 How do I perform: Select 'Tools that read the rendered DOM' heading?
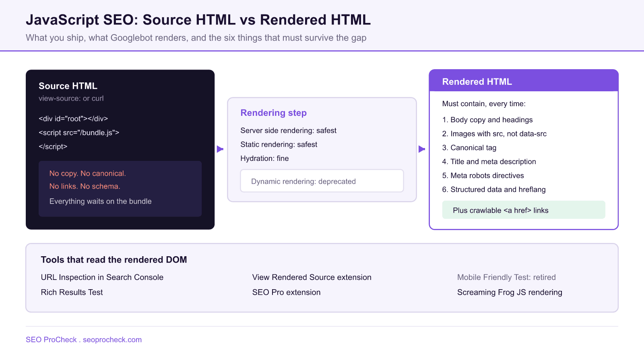click(x=114, y=260)
